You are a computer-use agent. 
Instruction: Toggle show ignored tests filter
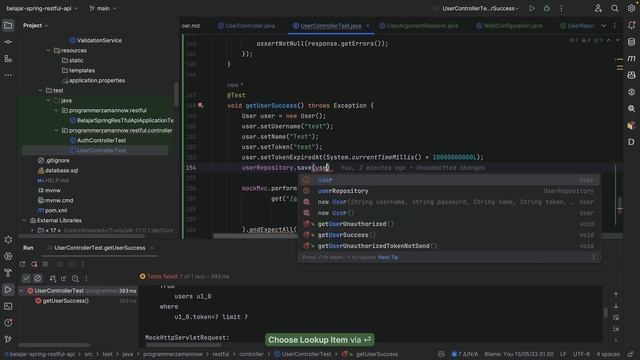(38, 278)
